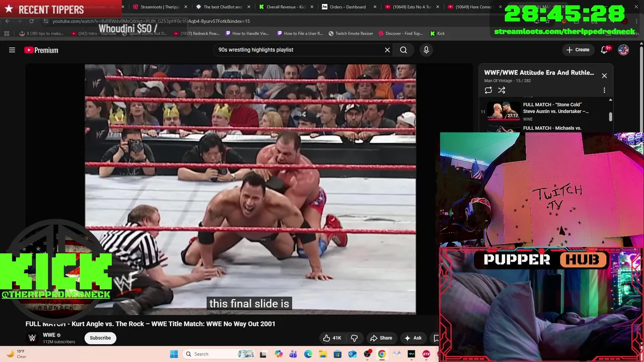Open Microsoft Store on the taskbar

[338, 354]
